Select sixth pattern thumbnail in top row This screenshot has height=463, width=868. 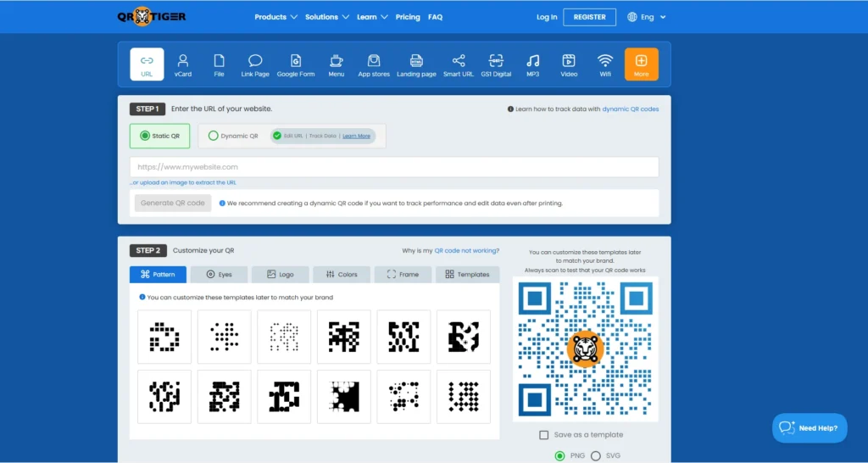[x=464, y=337]
